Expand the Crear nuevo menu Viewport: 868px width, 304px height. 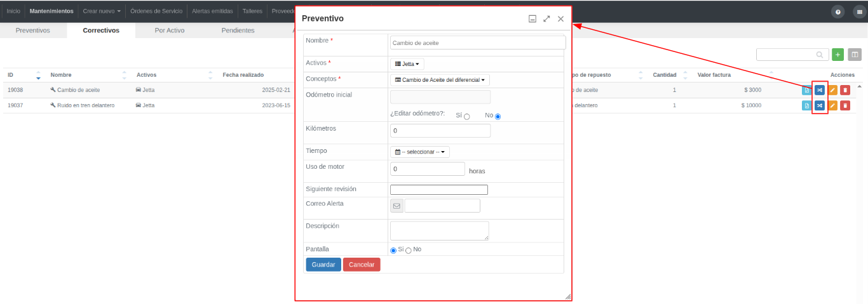point(102,11)
